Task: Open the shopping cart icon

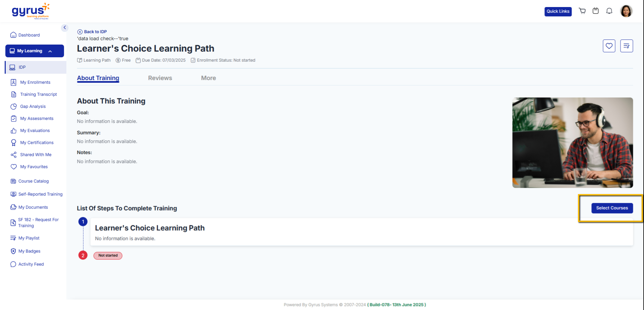Action: (582, 11)
